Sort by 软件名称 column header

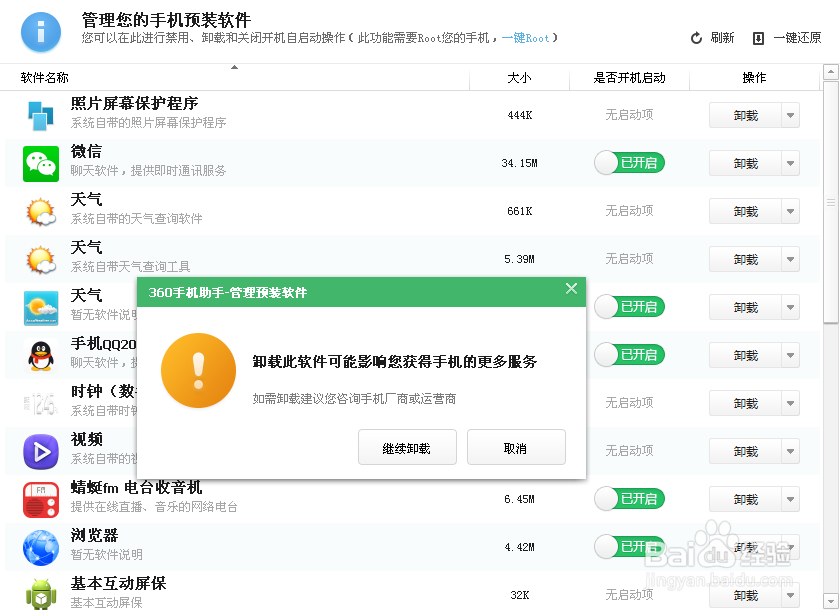(235, 78)
